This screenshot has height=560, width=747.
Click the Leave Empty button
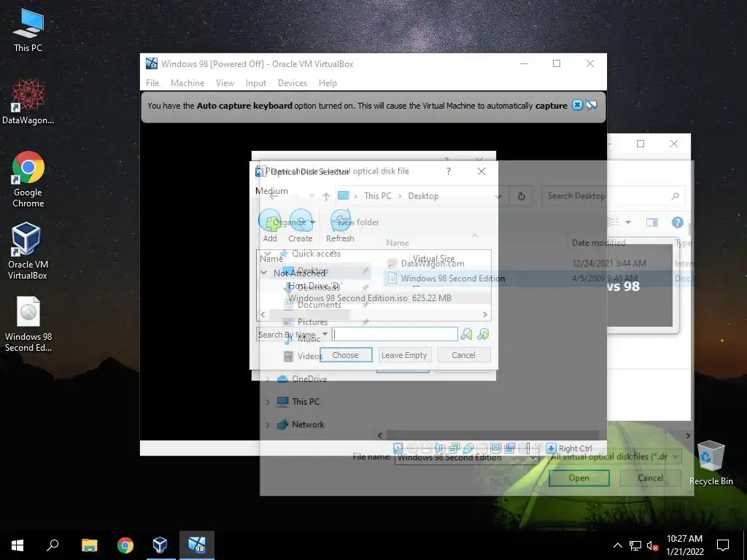click(x=404, y=355)
